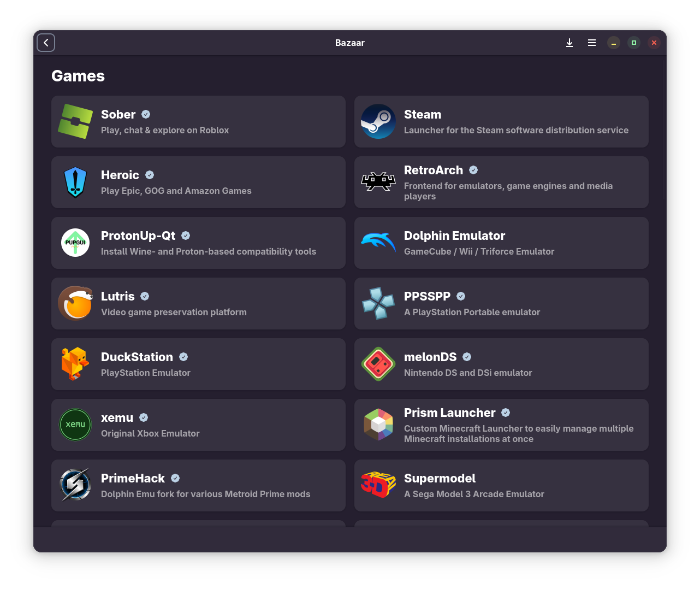This screenshot has height=589, width=700.
Task: Click the Dolphin Emulator dolphin icon
Action: click(x=378, y=243)
